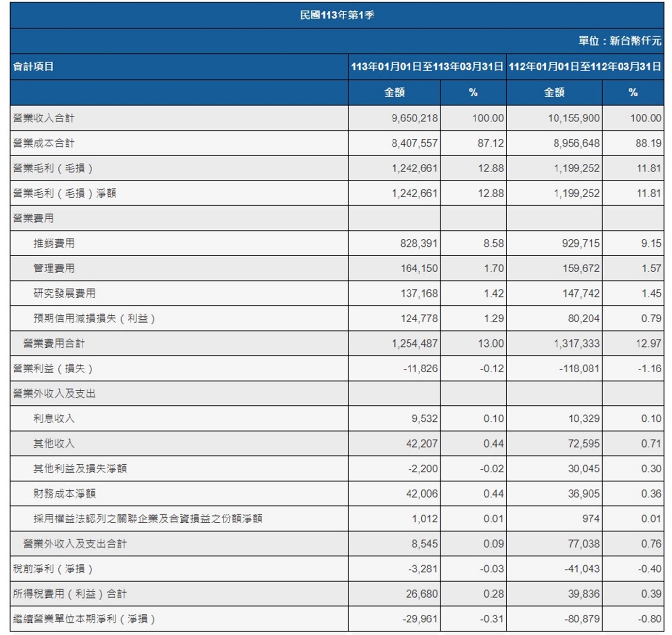Select the 預期信用減損損失（利益）row label
672x635 pixels.
click(x=95, y=318)
